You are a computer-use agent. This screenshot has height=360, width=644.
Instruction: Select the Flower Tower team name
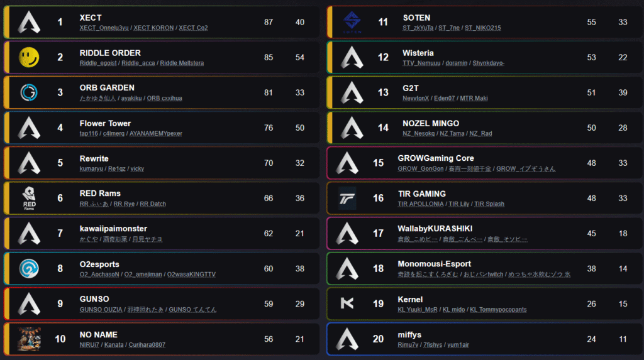(105, 124)
